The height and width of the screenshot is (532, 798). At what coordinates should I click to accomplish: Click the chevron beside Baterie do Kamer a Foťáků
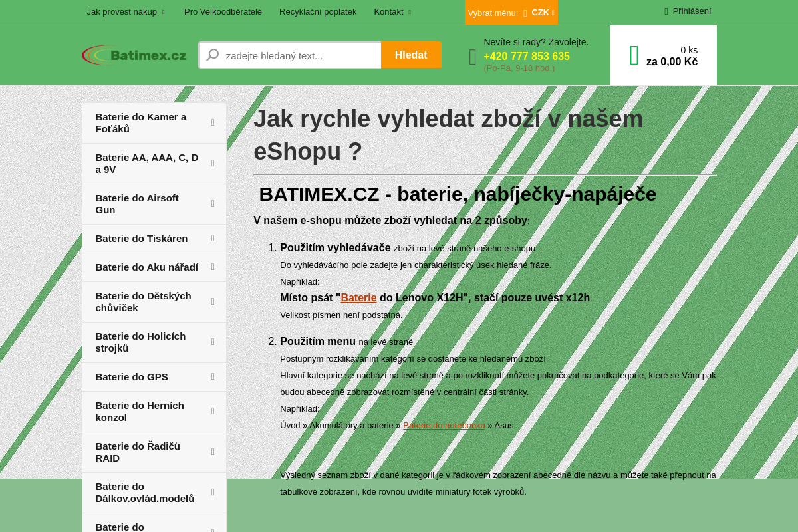tap(213, 122)
